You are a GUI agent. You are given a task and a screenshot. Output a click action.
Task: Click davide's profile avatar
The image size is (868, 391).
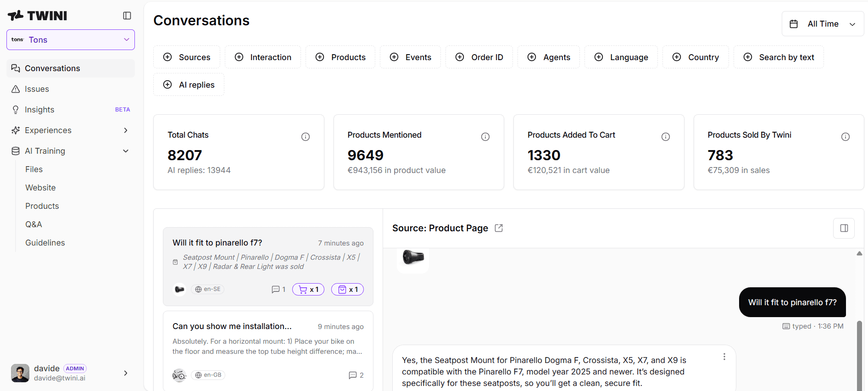pos(20,373)
